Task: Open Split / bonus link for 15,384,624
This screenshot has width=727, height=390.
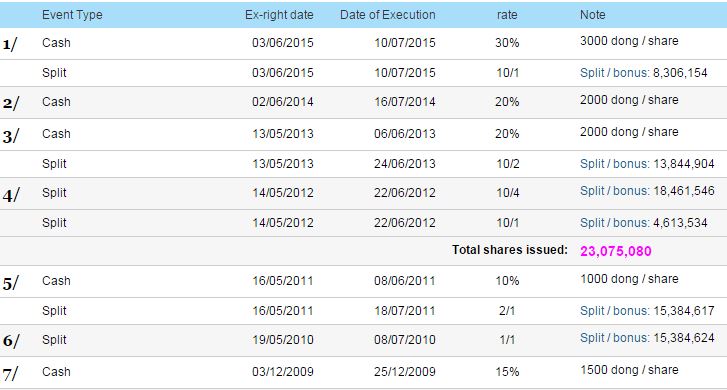Action: pos(614,338)
